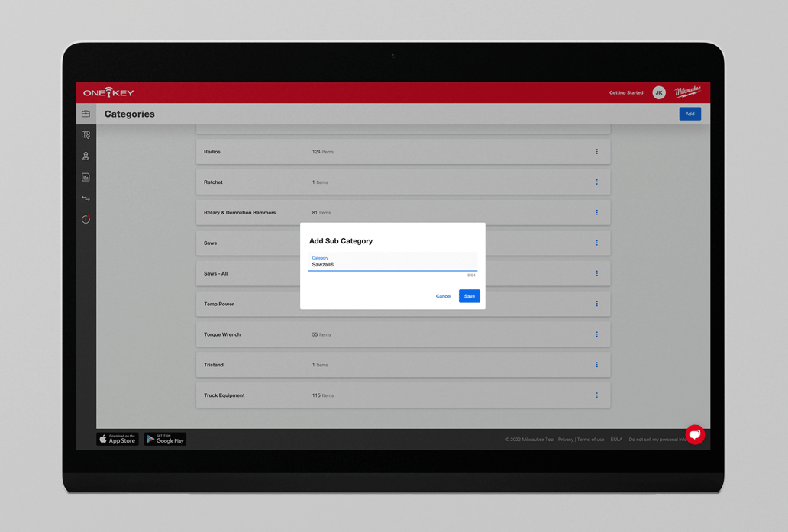Expand the three-dot menu for Truck Equipment
The height and width of the screenshot is (532, 788).
(597, 395)
